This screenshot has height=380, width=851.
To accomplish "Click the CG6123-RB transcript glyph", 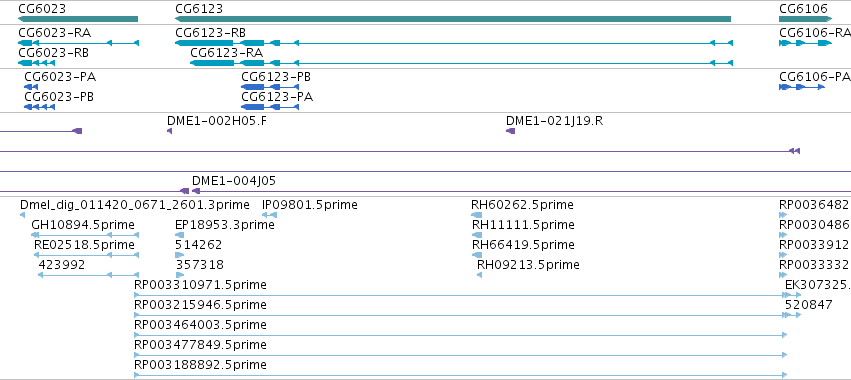I will pos(454,43).
